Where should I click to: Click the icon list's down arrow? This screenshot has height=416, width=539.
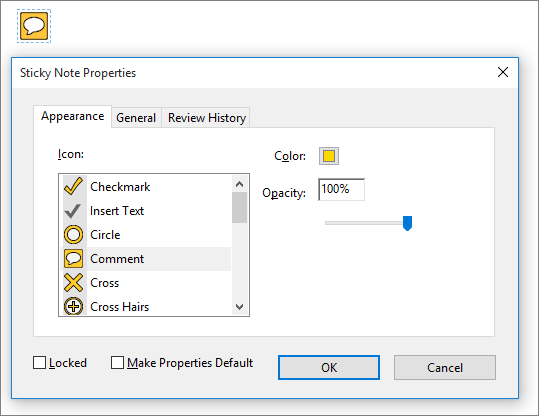point(240,306)
